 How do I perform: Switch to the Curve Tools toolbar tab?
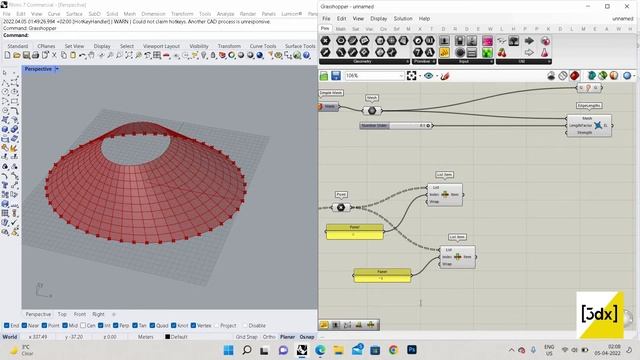[x=263, y=46]
